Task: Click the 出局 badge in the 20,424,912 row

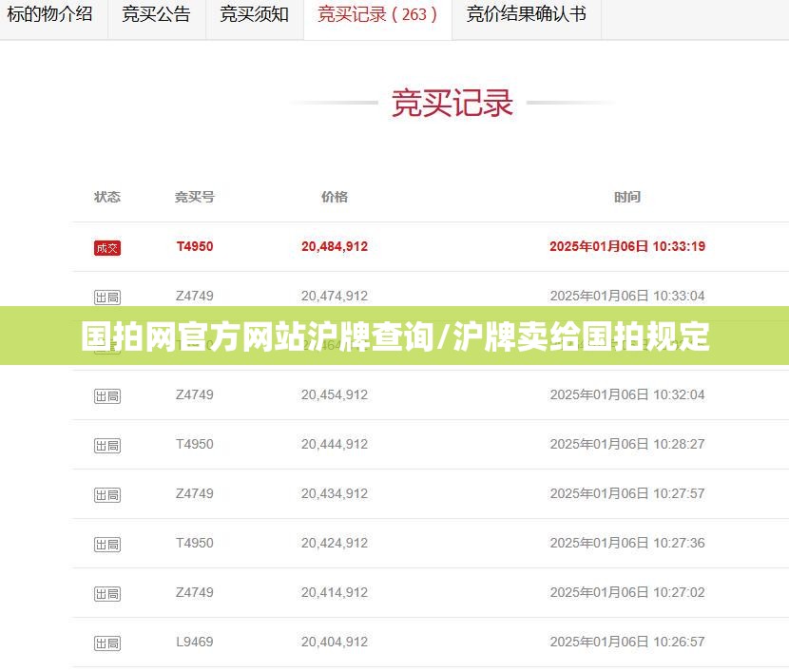Action: (x=107, y=545)
